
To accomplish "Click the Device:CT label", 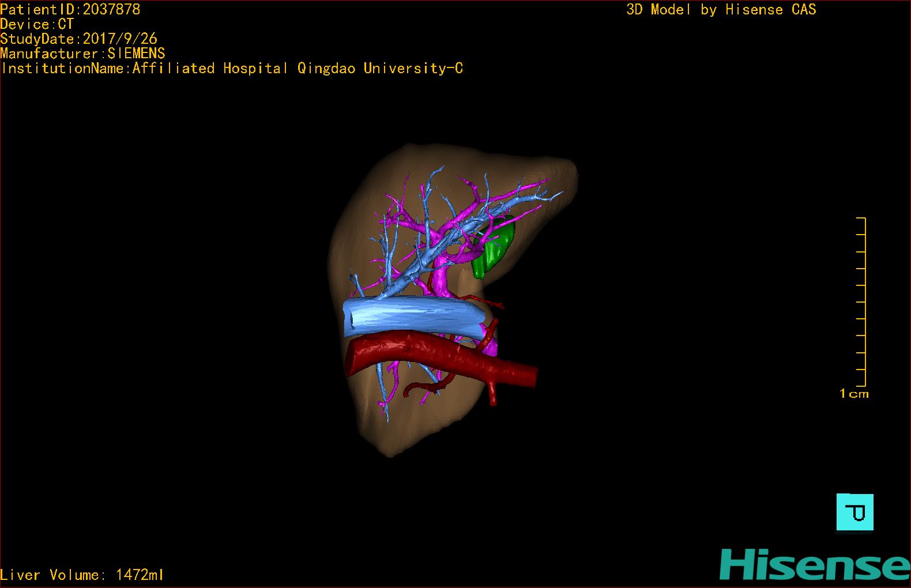I will pyautogui.click(x=37, y=24).
